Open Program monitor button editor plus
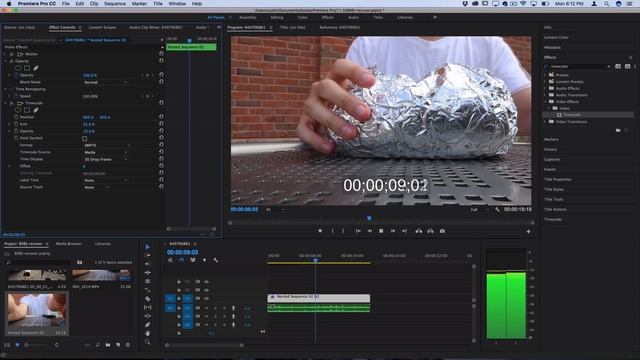 (528, 231)
